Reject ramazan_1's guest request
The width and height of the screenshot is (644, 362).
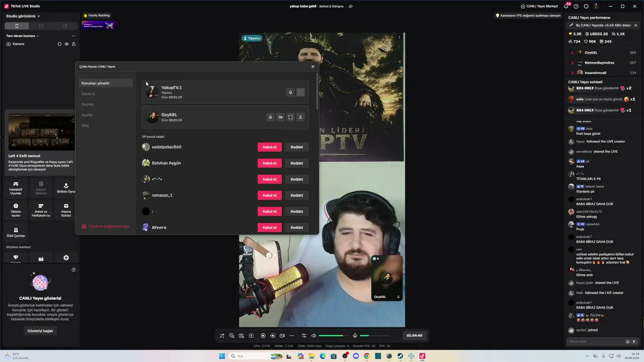pyautogui.click(x=297, y=195)
